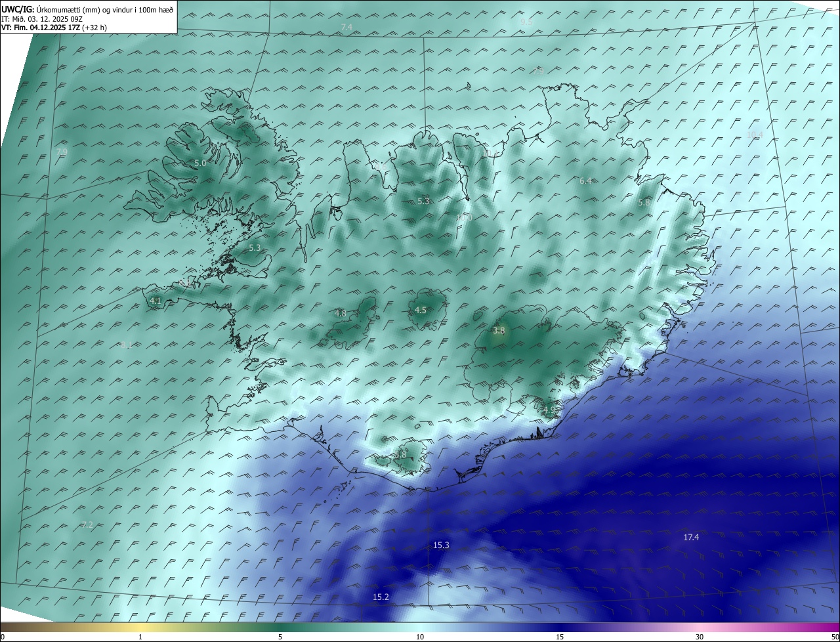The height and width of the screenshot is (642, 840).
Task: Click the '10' tick label on the color scale
Action: pyautogui.click(x=420, y=637)
